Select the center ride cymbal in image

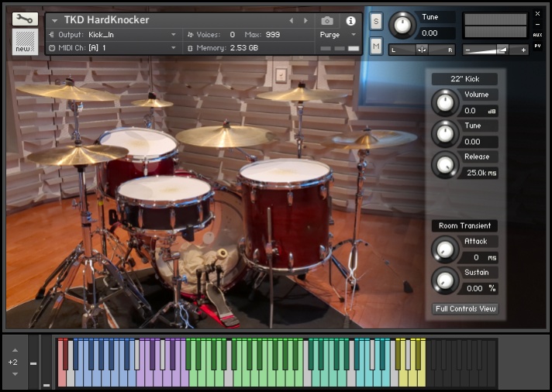tap(226, 136)
